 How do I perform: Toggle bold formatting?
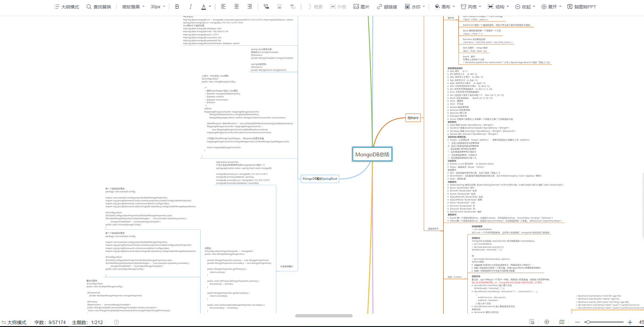click(x=177, y=7)
